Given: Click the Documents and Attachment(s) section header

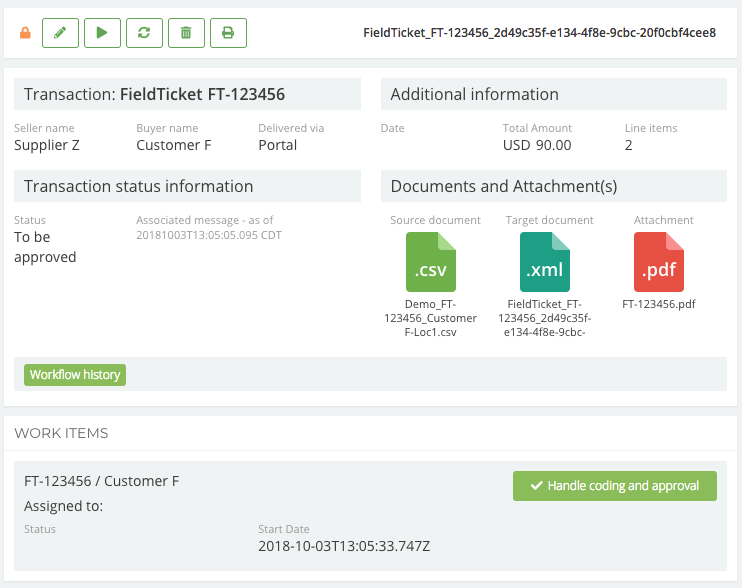Looking at the screenshot, I should click(503, 187).
